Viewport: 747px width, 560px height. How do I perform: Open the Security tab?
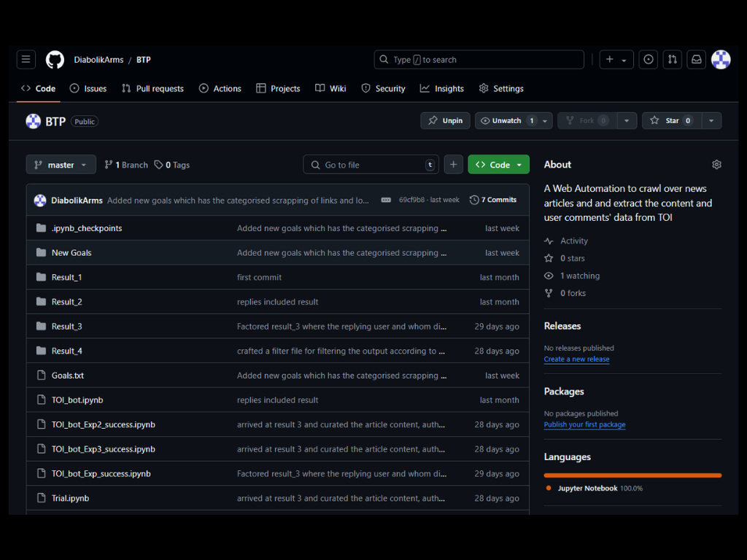click(x=383, y=88)
